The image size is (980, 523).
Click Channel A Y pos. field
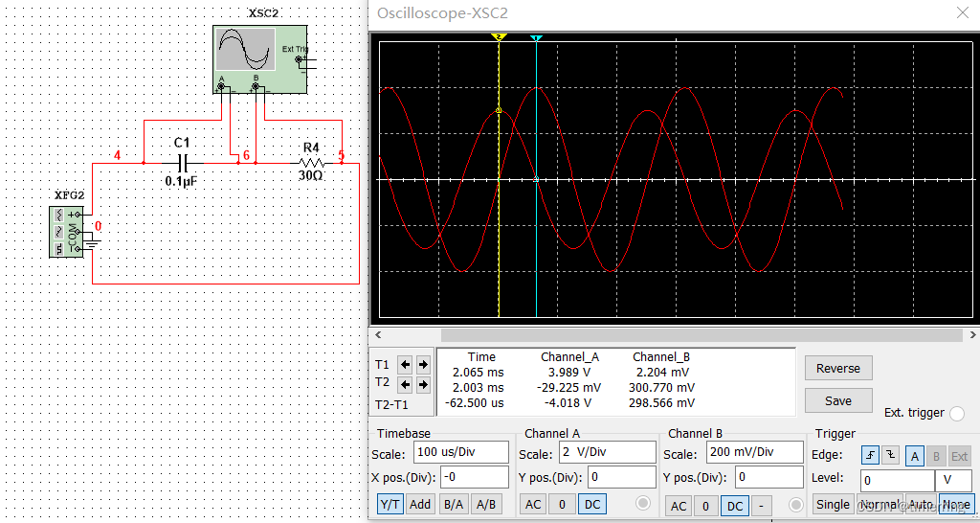[x=622, y=477]
